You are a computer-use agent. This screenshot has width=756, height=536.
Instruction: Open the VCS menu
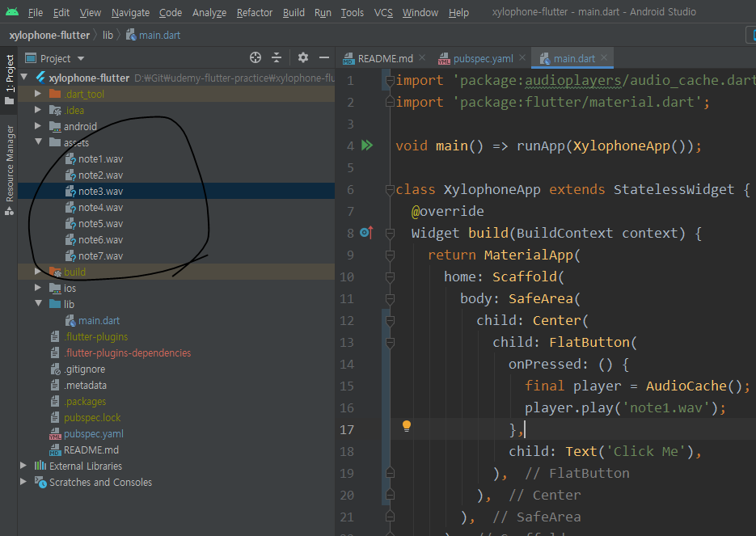(x=383, y=13)
